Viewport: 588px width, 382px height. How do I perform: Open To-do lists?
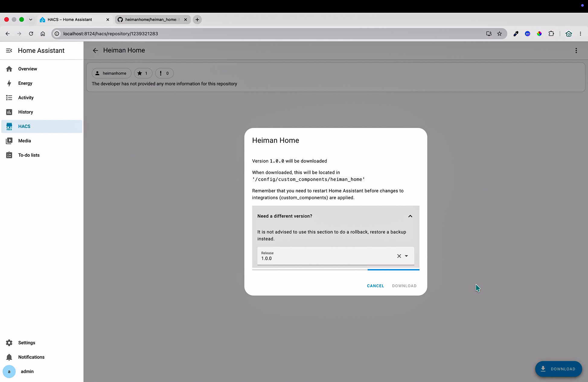[42, 155]
